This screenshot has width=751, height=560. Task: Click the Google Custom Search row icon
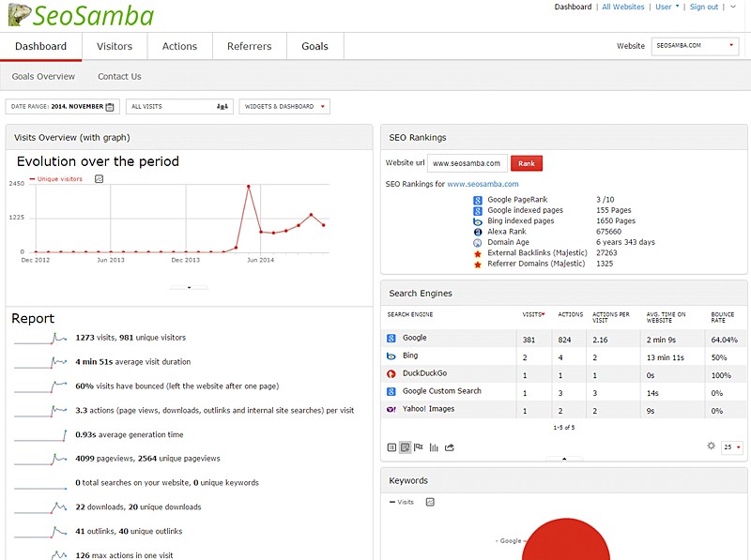pyautogui.click(x=391, y=391)
